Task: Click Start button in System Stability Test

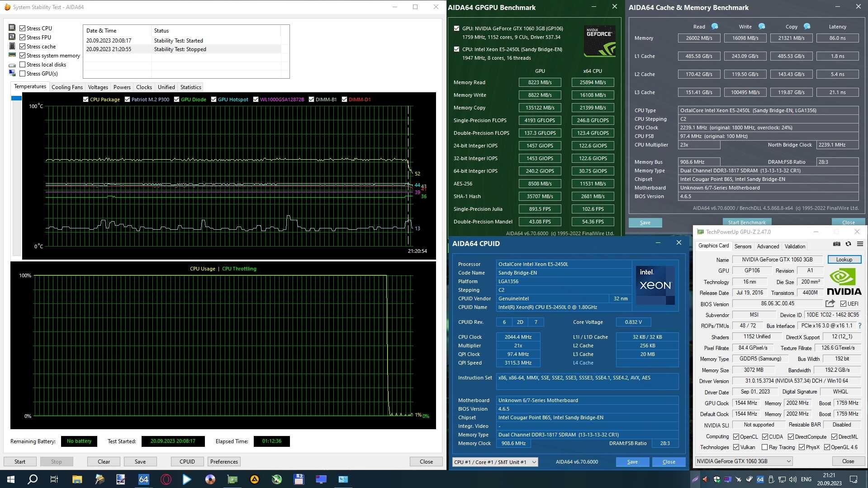Action: click(20, 462)
